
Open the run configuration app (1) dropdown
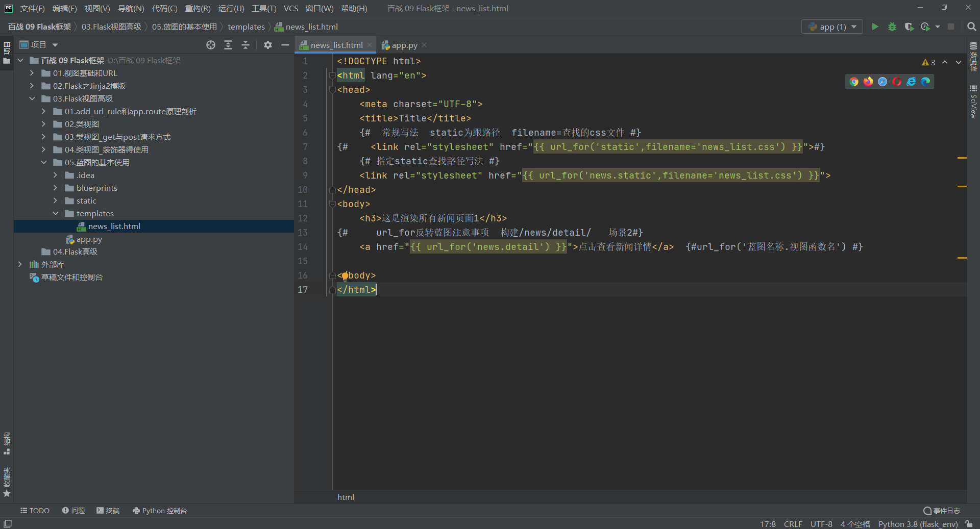click(832, 27)
